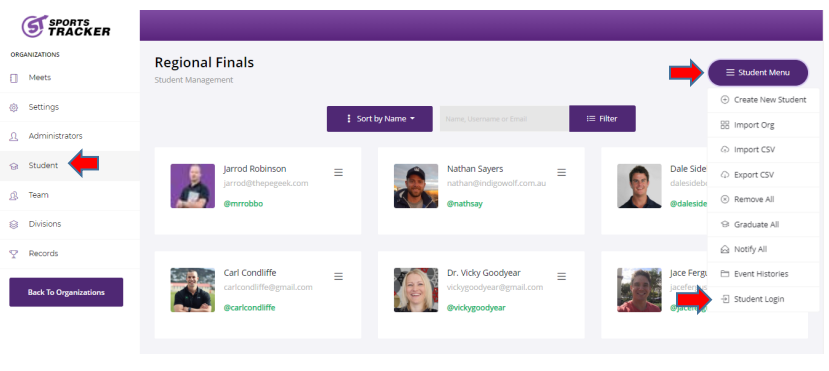Open the Records trophy icon
The width and height of the screenshot is (829, 371).
tap(14, 254)
